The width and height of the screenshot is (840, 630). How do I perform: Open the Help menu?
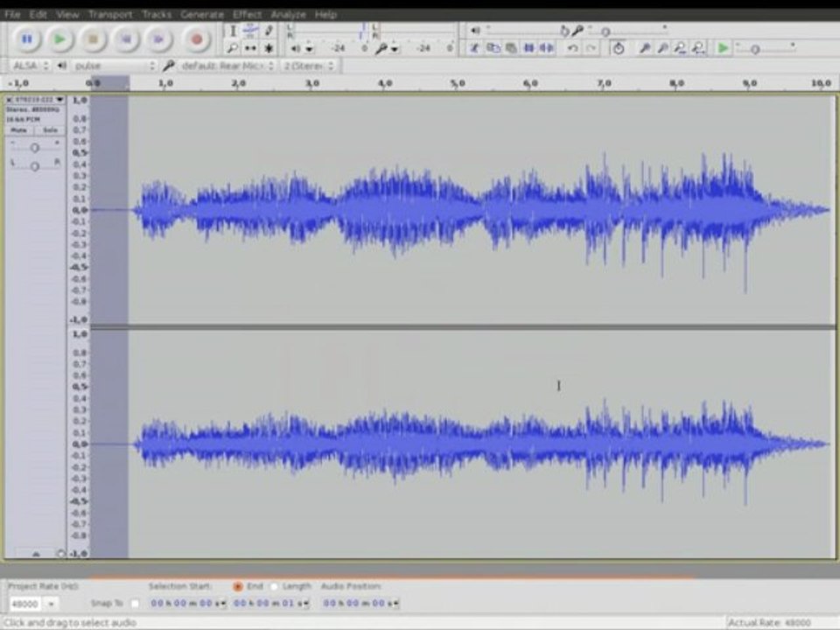pyautogui.click(x=325, y=15)
